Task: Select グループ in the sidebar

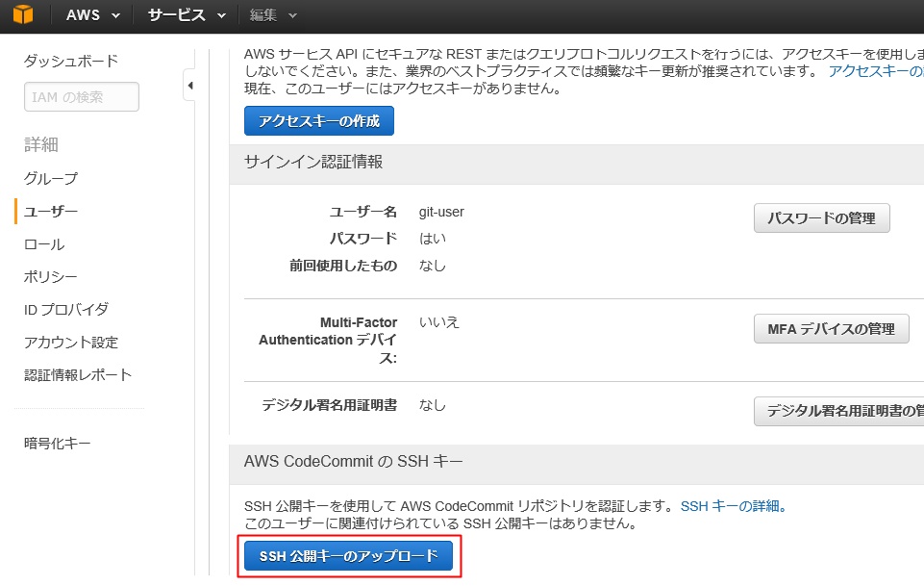Action: click(51, 179)
